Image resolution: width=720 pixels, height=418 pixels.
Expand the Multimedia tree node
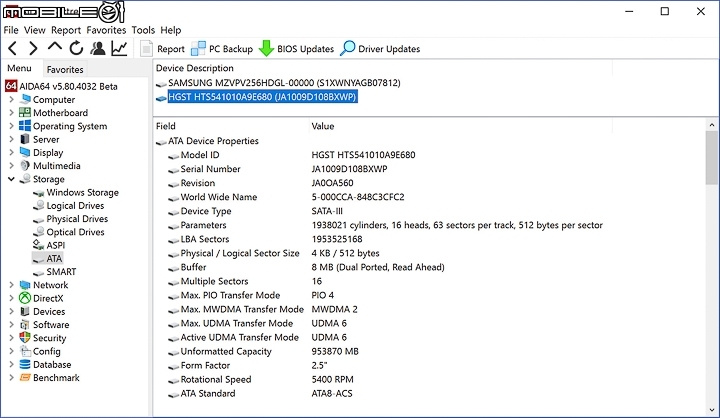pyautogui.click(x=11, y=166)
